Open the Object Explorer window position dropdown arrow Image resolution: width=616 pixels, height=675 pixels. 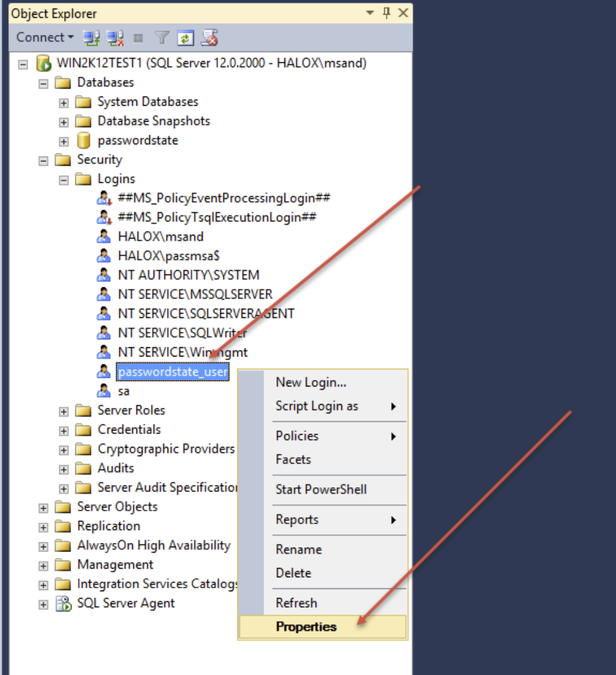(369, 13)
